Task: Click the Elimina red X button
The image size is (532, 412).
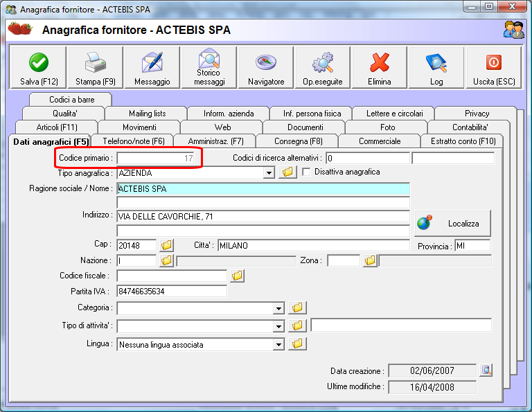Action: click(x=380, y=67)
